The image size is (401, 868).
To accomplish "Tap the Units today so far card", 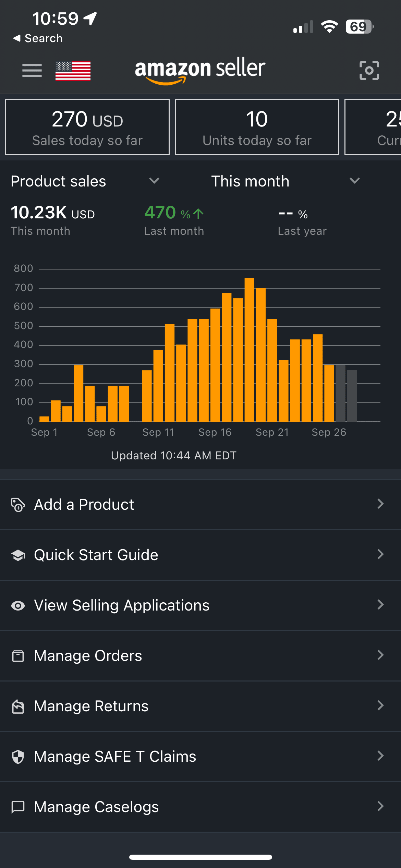I will 257,127.
